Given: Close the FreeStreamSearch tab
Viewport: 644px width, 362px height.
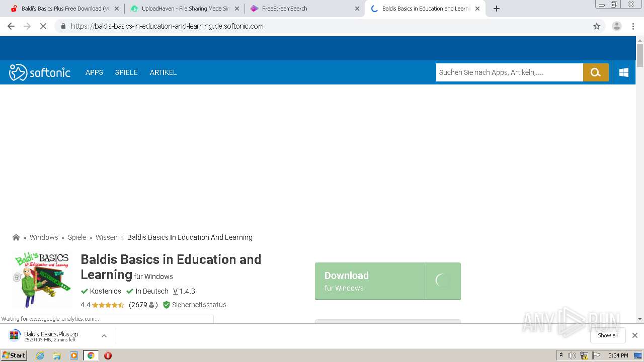Looking at the screenshot, I should point(357,9).
